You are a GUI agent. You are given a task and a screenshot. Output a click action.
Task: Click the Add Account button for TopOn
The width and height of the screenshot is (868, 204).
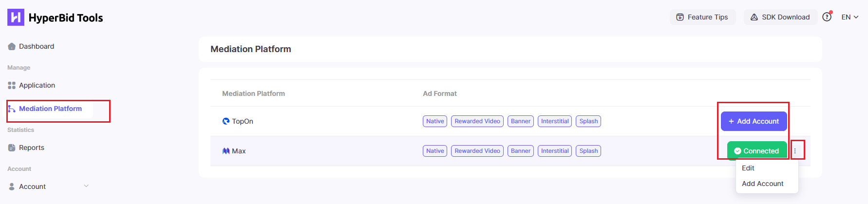[x=754, y=121]
